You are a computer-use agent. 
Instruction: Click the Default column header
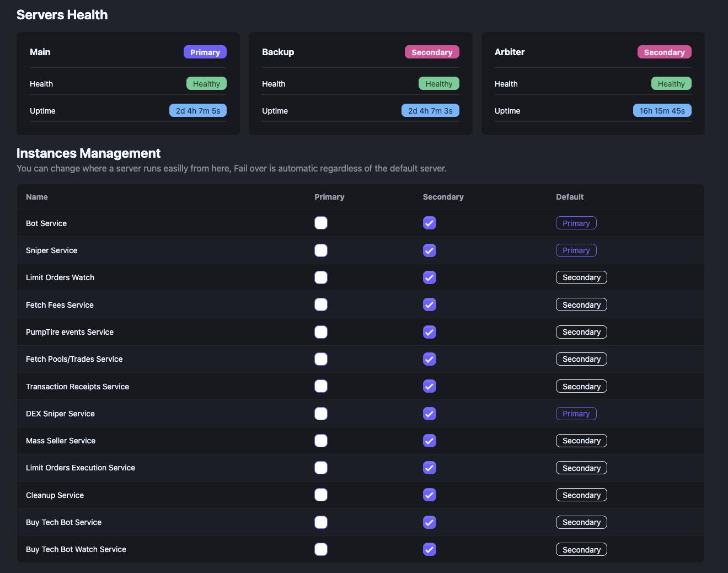[x=570, y=197]
